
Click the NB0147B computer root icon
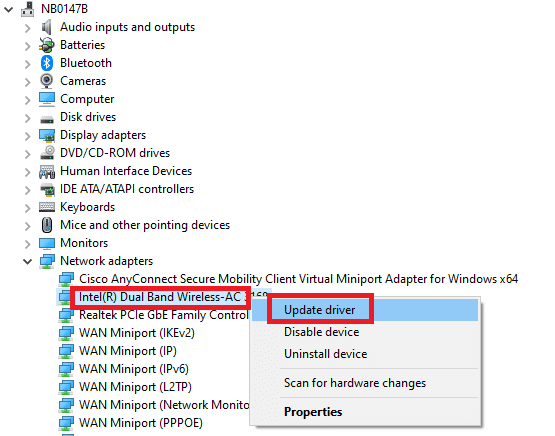pos(28,9)
